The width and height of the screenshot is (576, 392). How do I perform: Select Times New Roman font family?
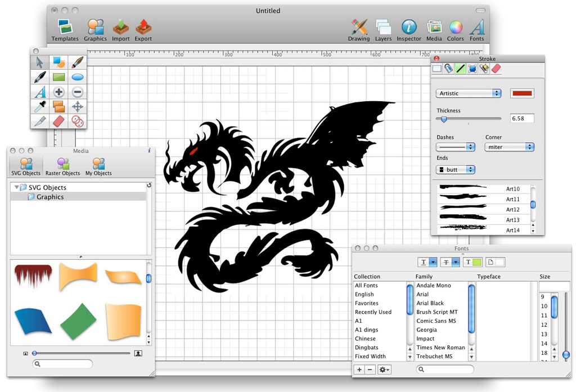point(441,347)
